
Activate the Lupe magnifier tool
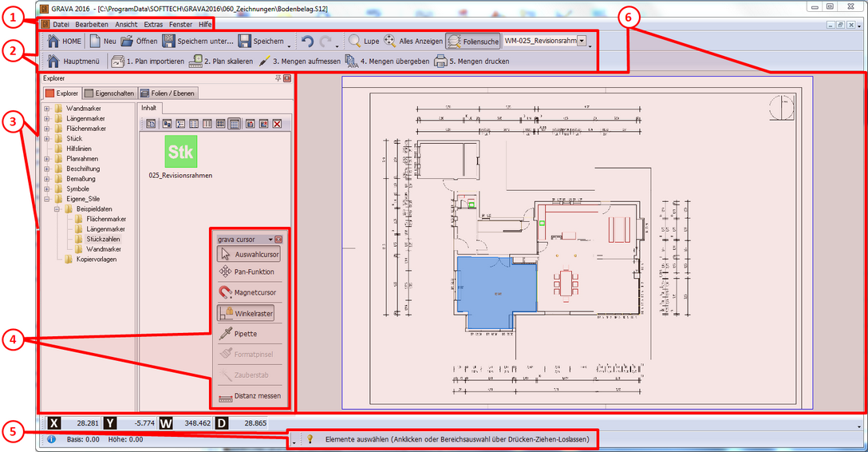click(x=364, y=41)
